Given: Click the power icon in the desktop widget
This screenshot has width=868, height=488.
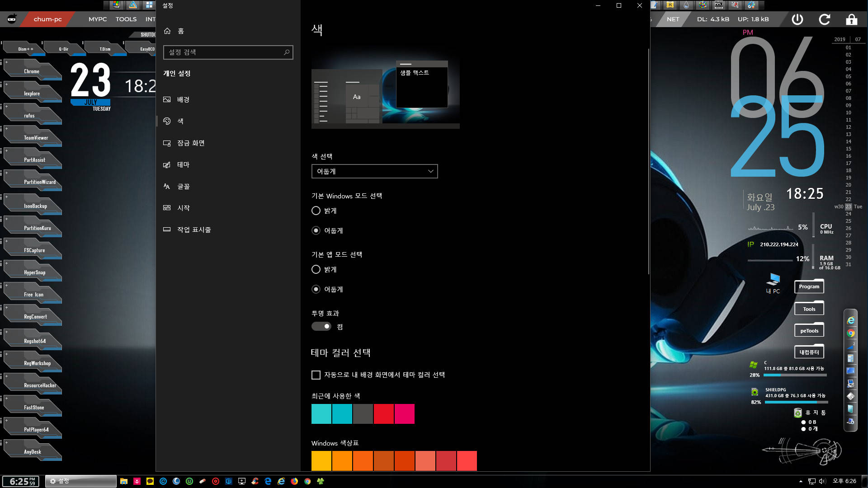Looking at the screenshot, I should click(x=797, y=19).
